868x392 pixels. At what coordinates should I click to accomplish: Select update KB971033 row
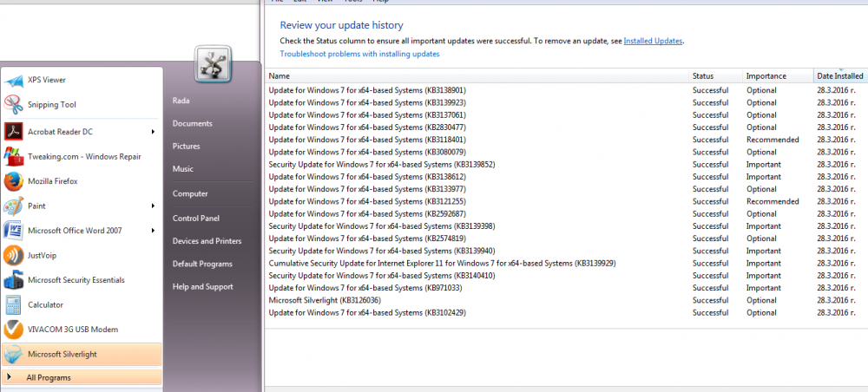[566, 288]
